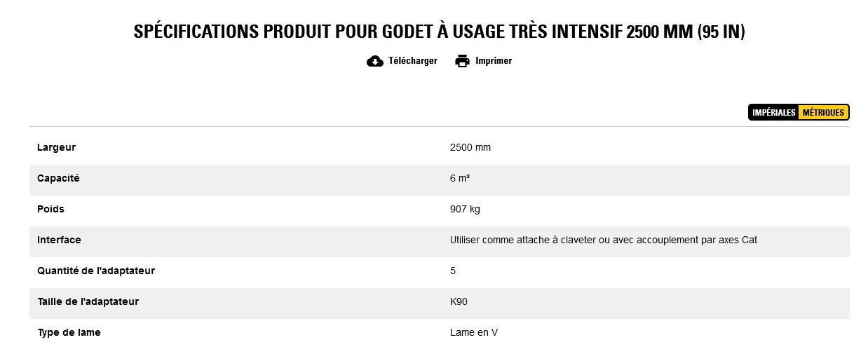
Task: Click the Largeur row label
Action: [x=57, y=148]
